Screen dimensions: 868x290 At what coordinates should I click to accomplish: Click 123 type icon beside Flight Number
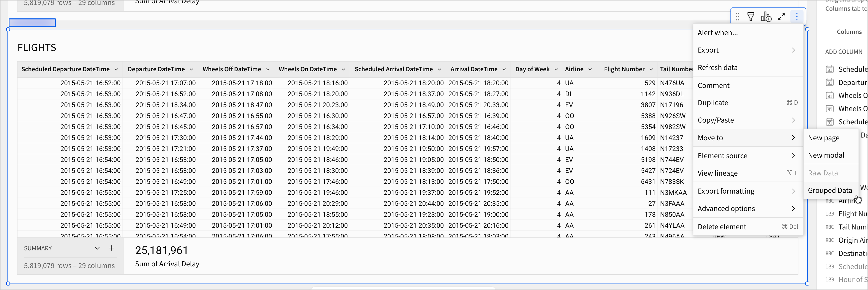829,214
